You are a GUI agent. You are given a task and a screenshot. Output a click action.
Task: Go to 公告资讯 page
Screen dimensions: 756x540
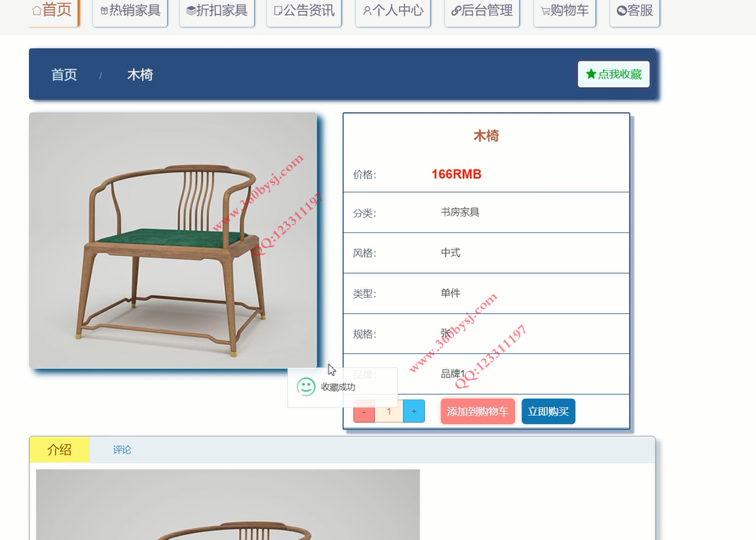tap(304, 11)
